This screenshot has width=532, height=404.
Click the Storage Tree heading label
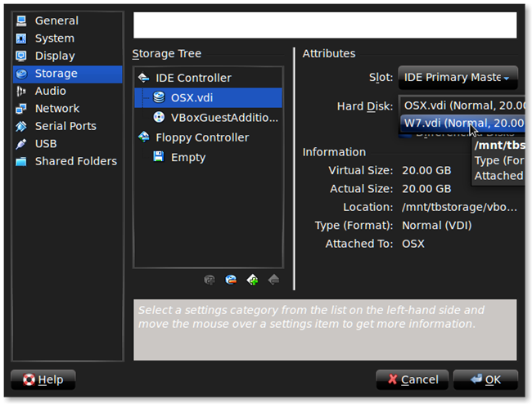(x=167, y=53)
